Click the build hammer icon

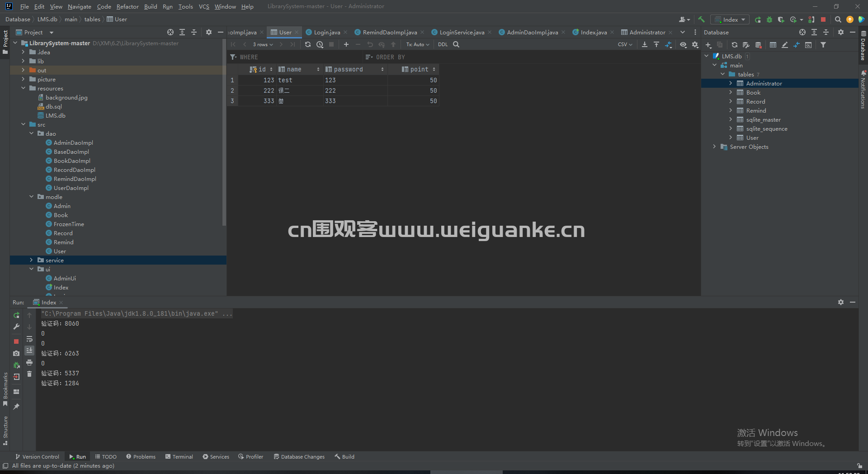point(701,19)
